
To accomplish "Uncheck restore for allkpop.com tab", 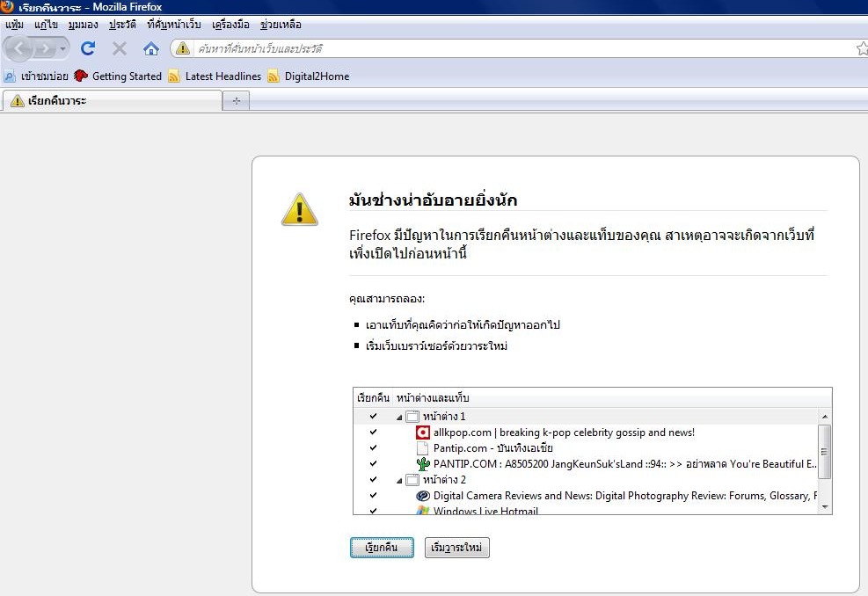I will tap(373, 432).
